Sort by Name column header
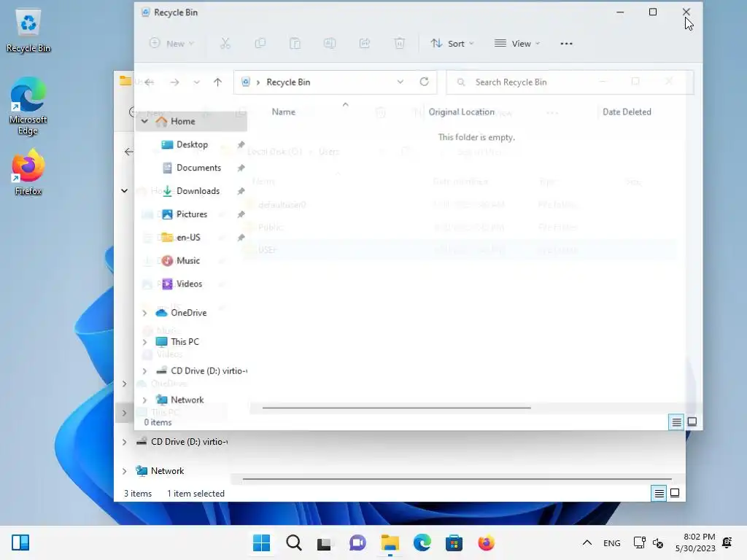 (284, 112)
